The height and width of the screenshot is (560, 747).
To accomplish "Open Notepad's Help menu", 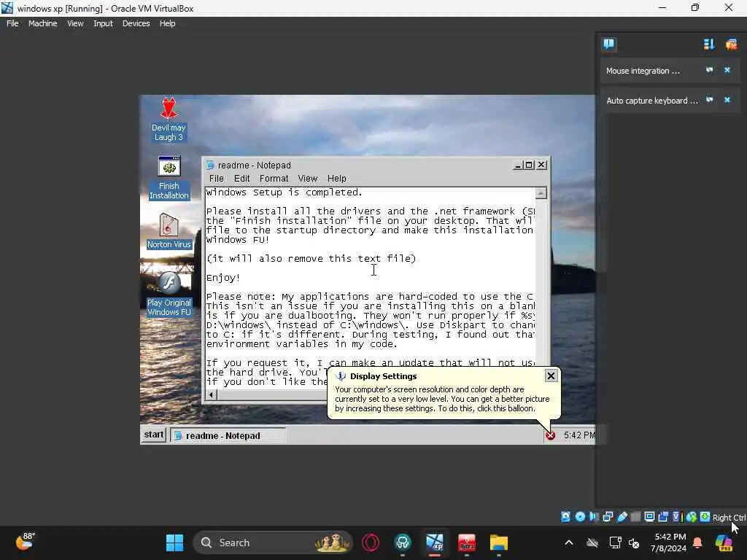I will click(337, 179).
